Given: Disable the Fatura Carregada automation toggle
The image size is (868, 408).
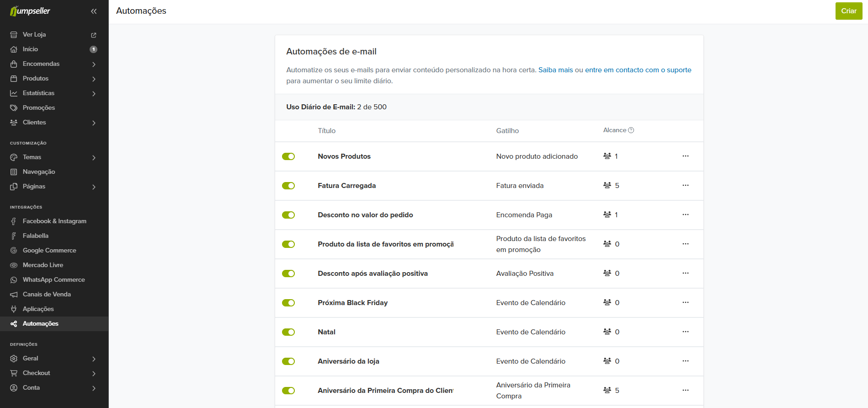Looking at the screenshot, I should (288, 186).
